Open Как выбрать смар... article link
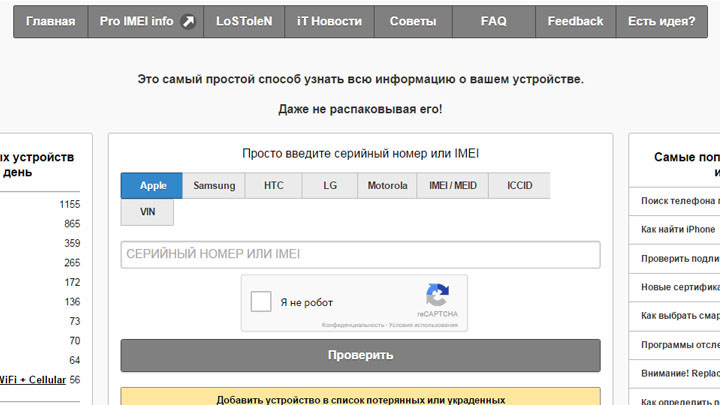The height and width of the screenshot is (405, 720). click(681, 315)
